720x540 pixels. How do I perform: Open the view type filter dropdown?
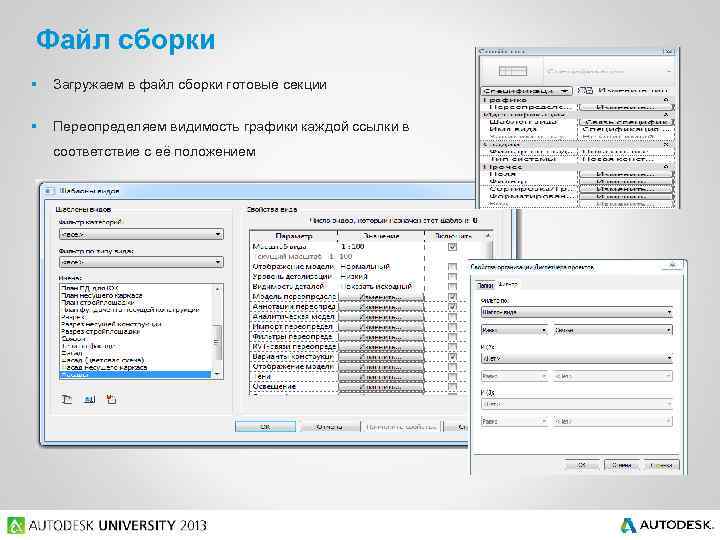point(141,262)
